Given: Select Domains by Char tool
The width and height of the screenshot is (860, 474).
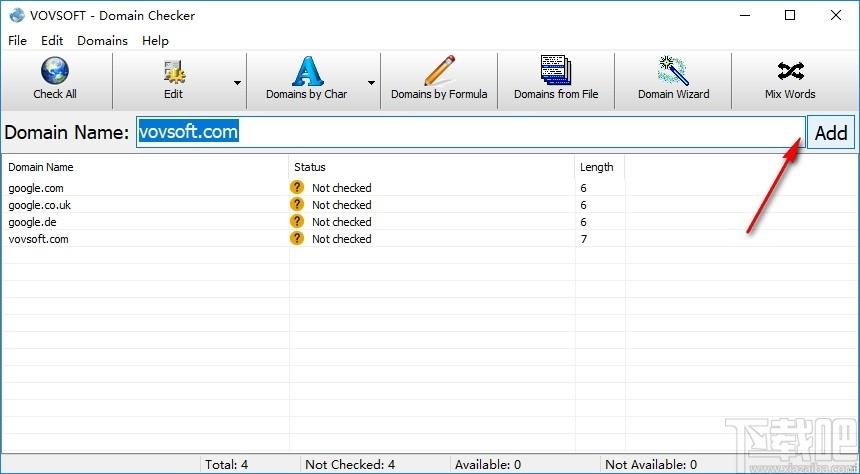Looking at the screenshot, I should coord(307,81).
